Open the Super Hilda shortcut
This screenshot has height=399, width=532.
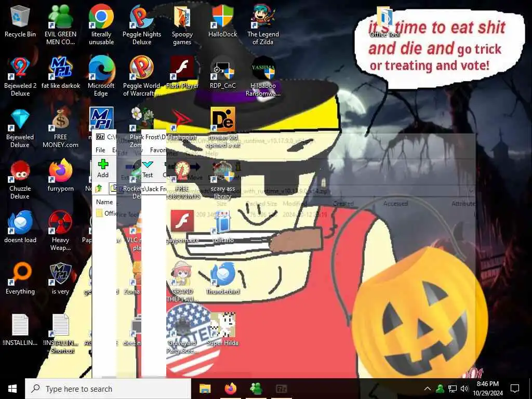(x=222, y=330)
